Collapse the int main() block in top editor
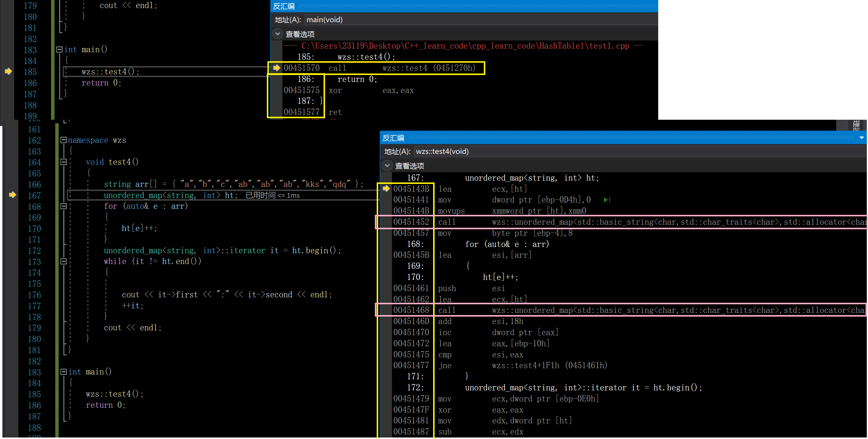This screenshot has width=868, height=439. (59, 50)
